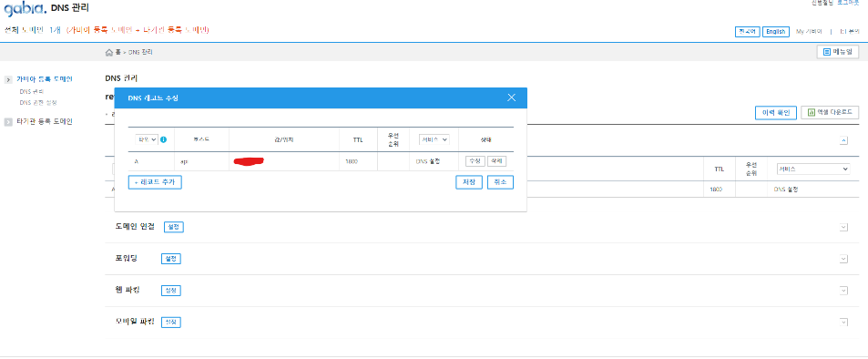The width and height of the screenshot is (868, 359).
Task: Expand the 포워딩 section chevron
Action: click(x=843, y=259)
